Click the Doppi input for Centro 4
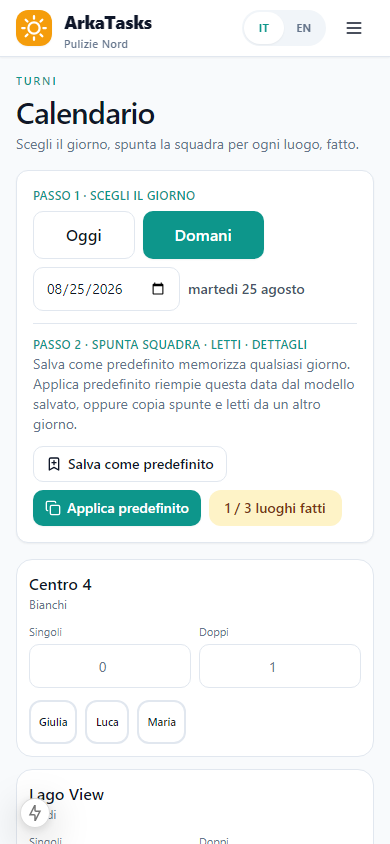390x844 pixels. tap(280, 666)
